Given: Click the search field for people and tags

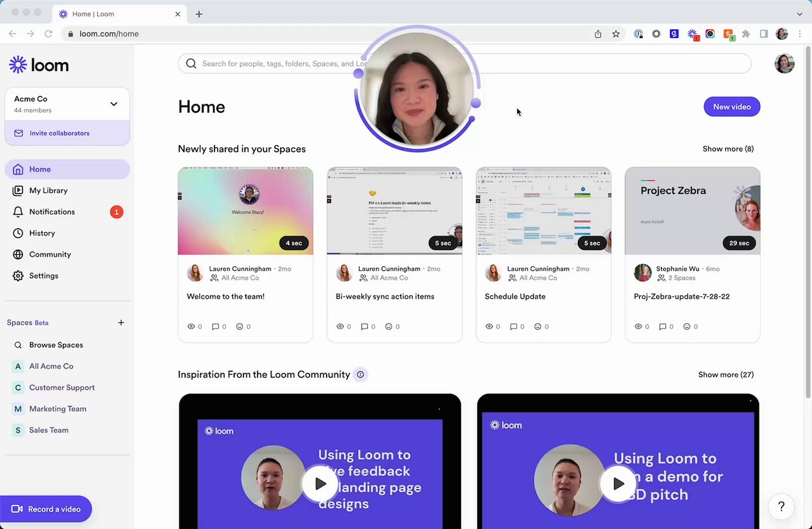Looking at the screenshot, I should click(464, 63).
